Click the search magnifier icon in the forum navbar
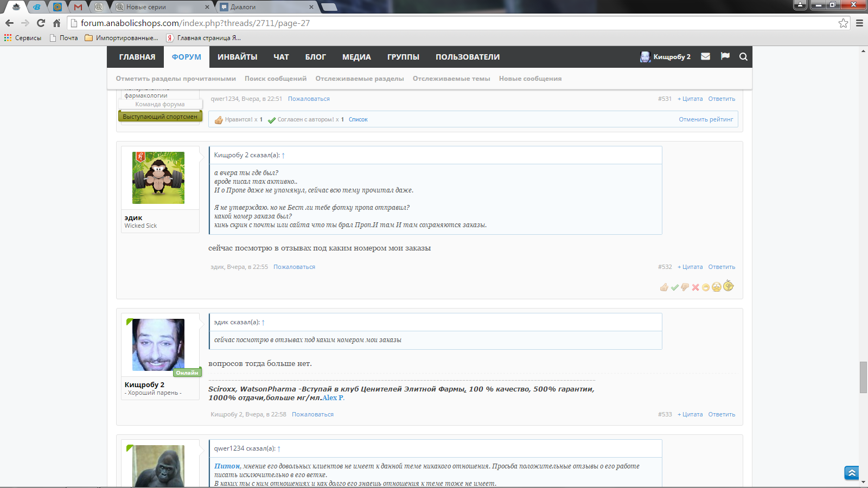Viewport: 868px width, 488px height. tap(743, 57)
